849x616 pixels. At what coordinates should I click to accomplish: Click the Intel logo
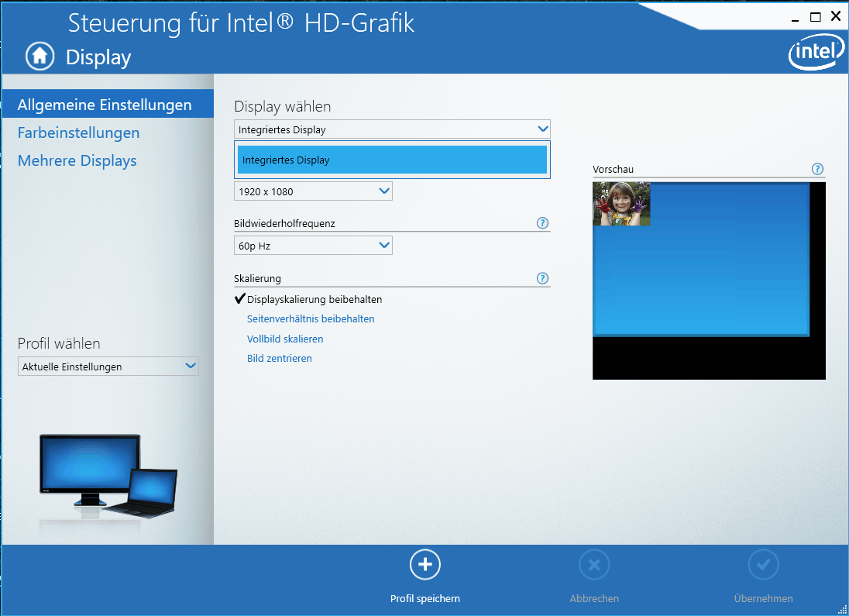(816, 52)
